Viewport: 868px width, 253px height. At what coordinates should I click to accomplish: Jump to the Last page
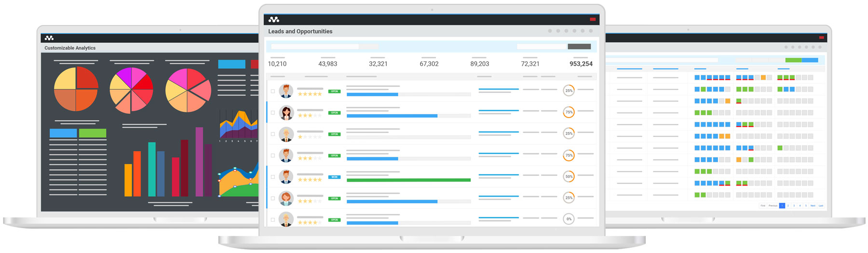tap(821, 206)
